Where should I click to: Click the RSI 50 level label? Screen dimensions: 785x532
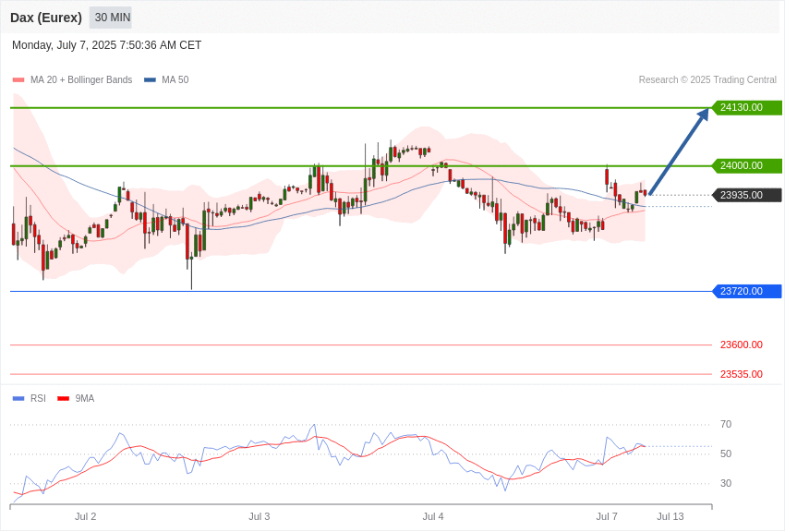[x=726, y=453]
